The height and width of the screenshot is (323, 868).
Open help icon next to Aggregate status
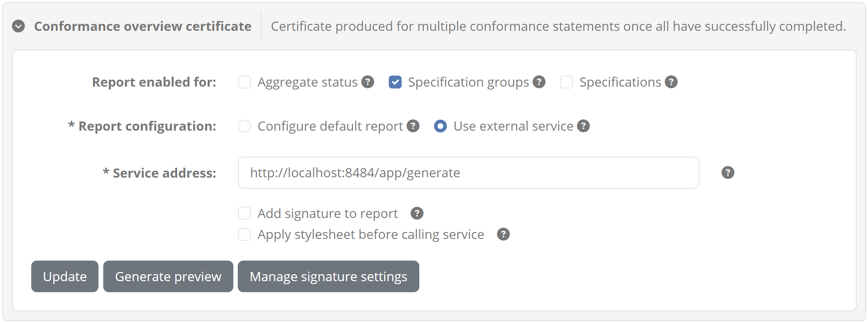(x=367, y=82)
